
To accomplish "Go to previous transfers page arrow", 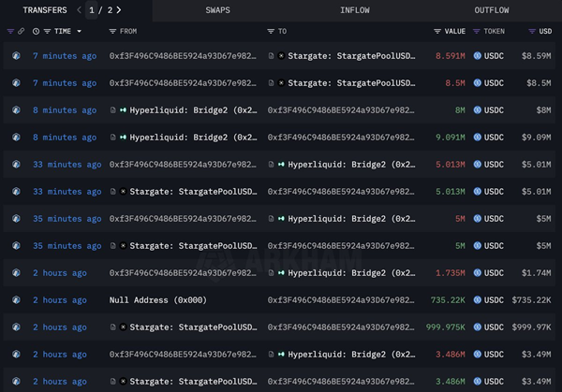I will click(x=79, y=10).
